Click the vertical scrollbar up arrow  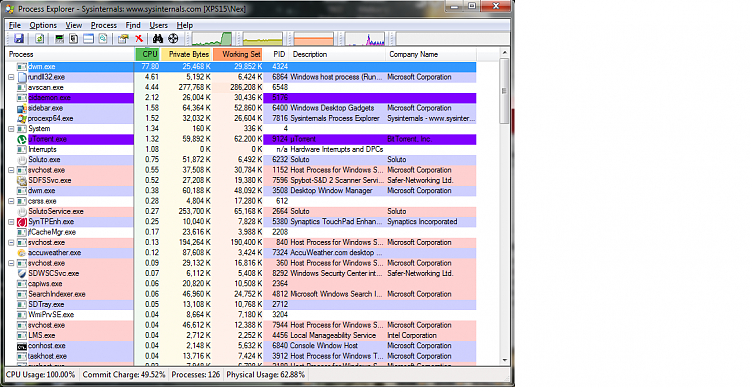(x=504, y=53)
